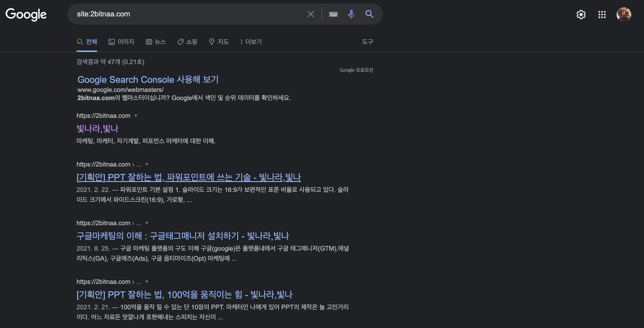Viewport: 644px width, 328px height.
Task: Open Google Search Console 사용해 보기 link
Action: tap(148, 80)
